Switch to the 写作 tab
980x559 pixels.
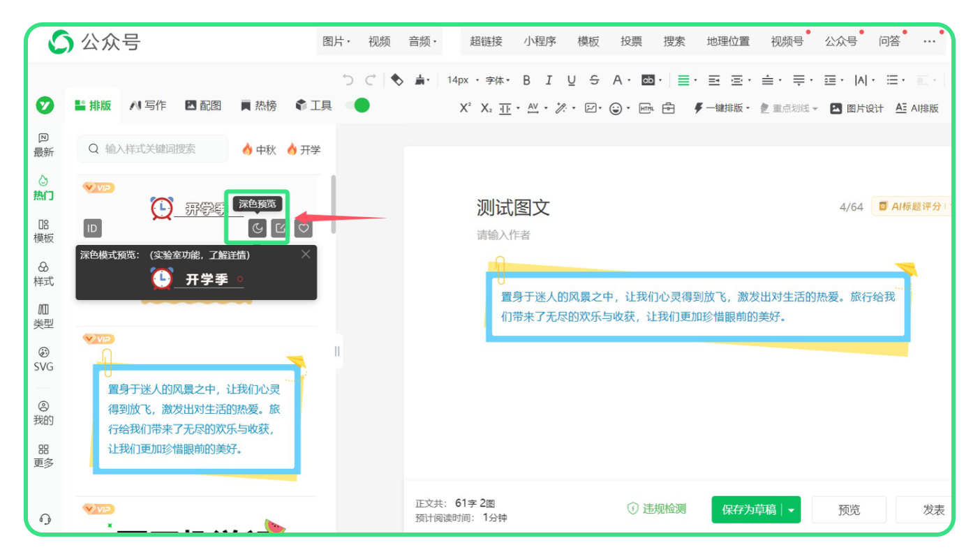[148, 105]
